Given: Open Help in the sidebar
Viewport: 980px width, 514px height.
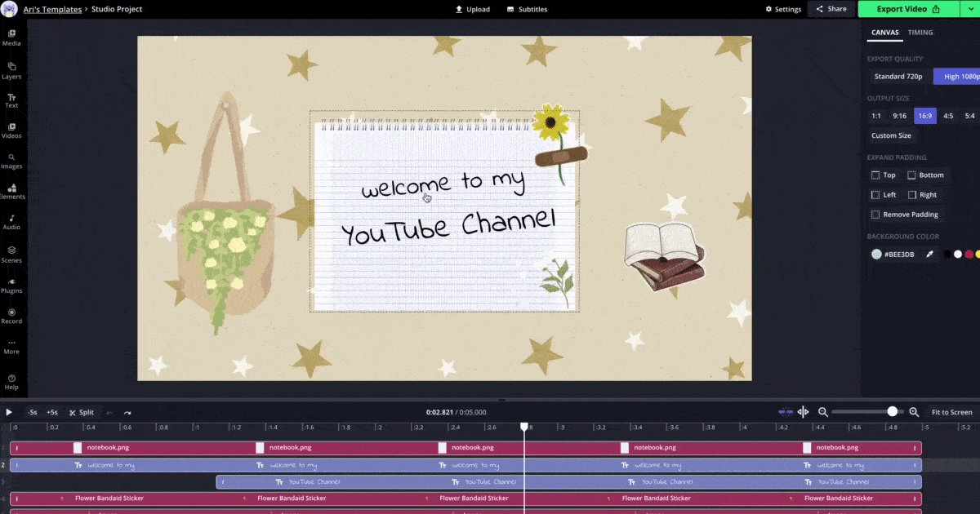Looking at the screenshot, I should tap(11, 381).
